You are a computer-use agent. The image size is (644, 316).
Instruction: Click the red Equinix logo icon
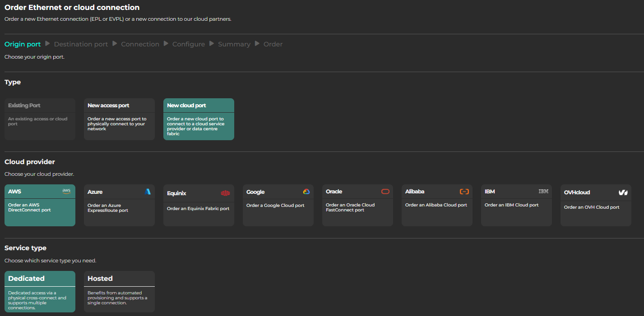pyautogui.click(x=225, y=193)
